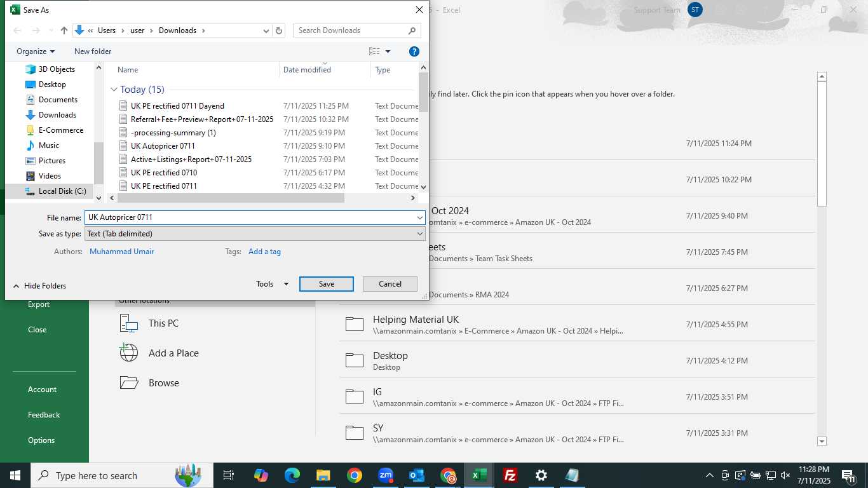The height and width of the screenshot is (488, 868).
Task: Open Options in Excel backstage menu
Action: pyautogui.click(x=41, y=440)
